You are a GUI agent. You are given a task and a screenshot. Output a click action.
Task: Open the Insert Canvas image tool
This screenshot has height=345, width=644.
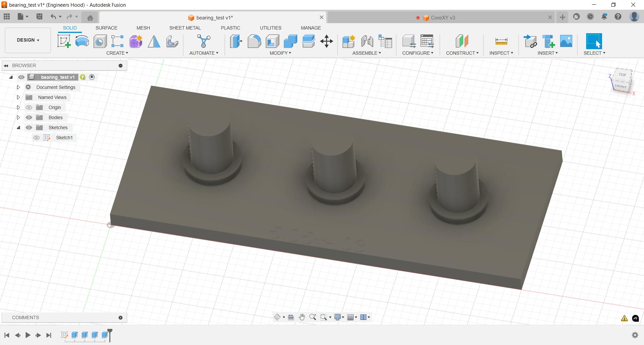[x=566, y=41]
